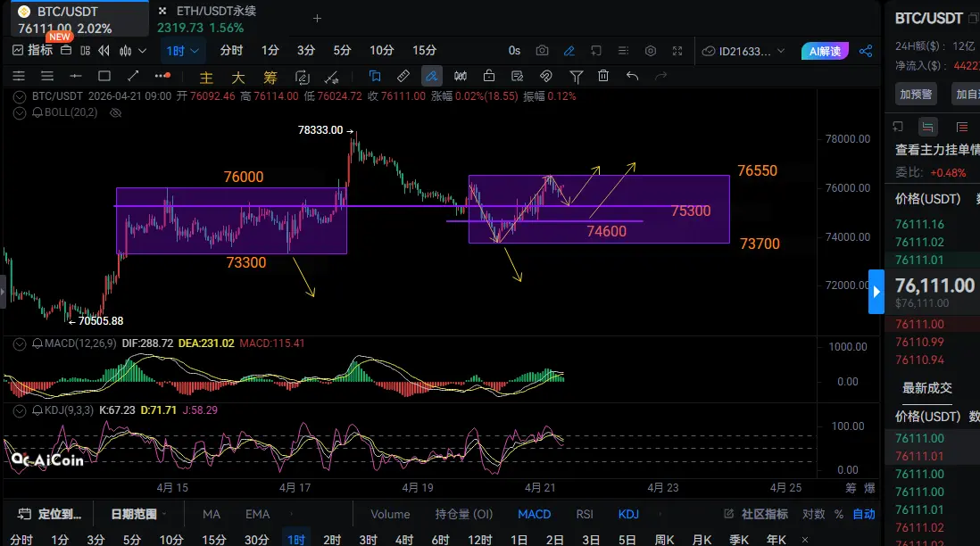Click the 加预警 add alert button

[917, 95]
